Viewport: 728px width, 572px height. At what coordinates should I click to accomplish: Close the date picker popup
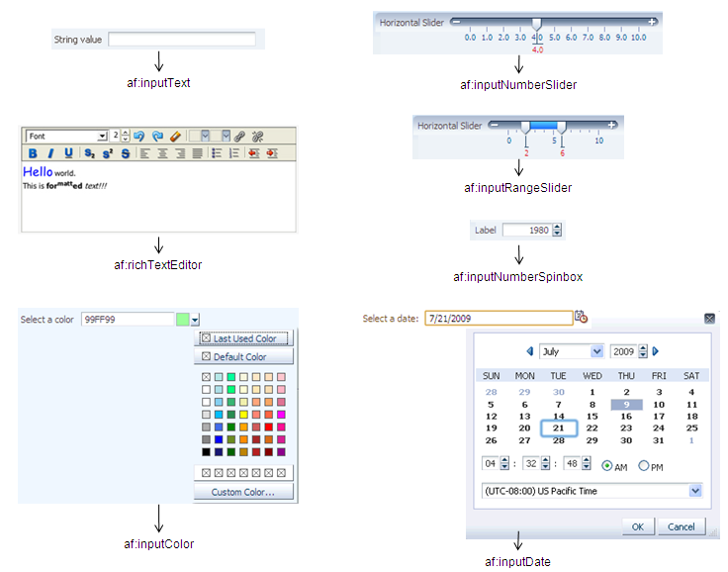point(709,319)
